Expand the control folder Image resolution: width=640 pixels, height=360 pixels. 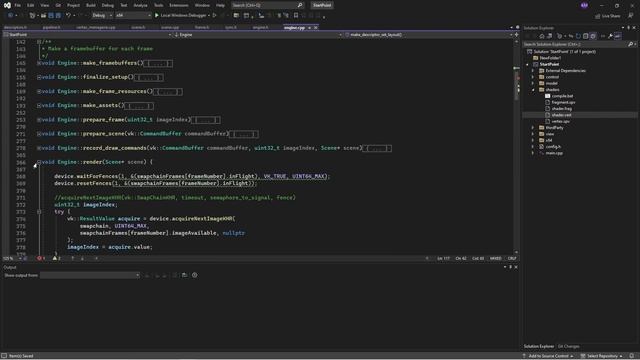click(532, 77)
